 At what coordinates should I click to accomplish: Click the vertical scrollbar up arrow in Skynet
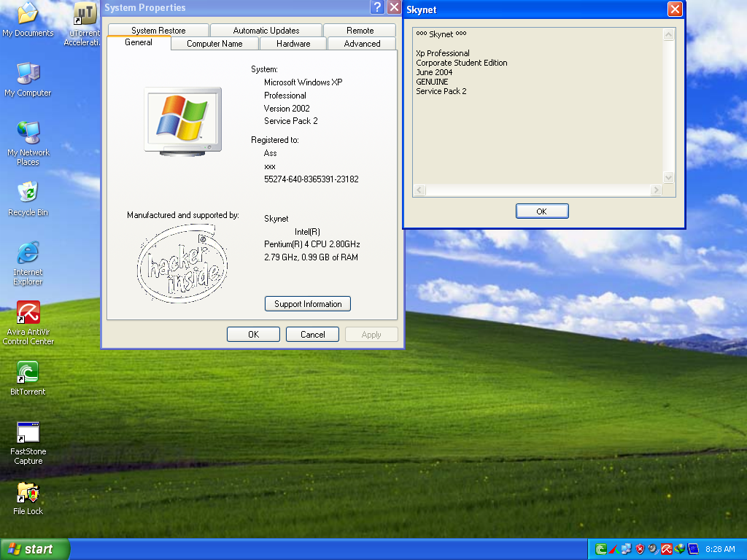pyautogui.click(x=668, y=35)
